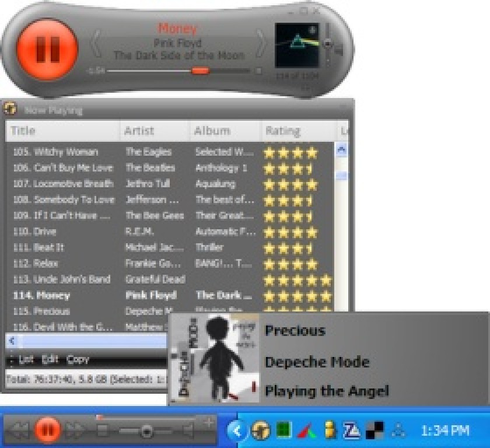The width and height of the screenshot is (490, 448).
Task: Skip to next track using right chevron
Action: [261, 43]
